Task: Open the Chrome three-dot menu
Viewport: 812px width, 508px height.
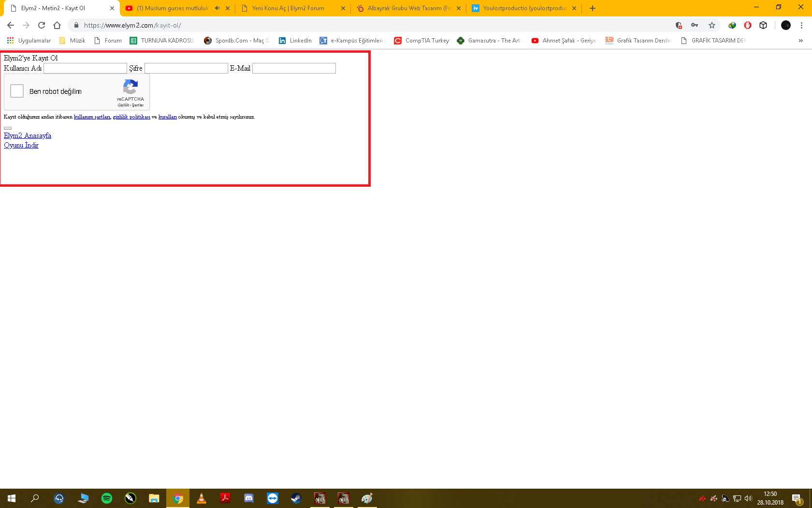Action: [x=801, y=25]
